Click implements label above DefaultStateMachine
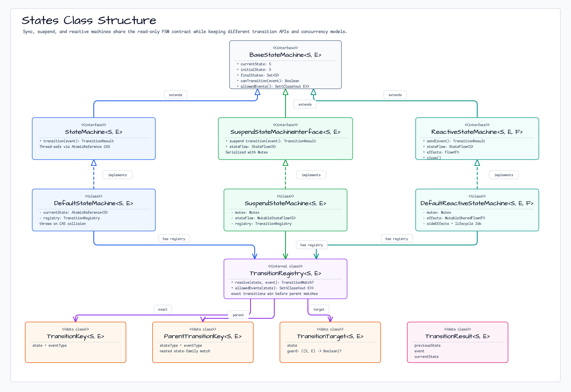 117,175
